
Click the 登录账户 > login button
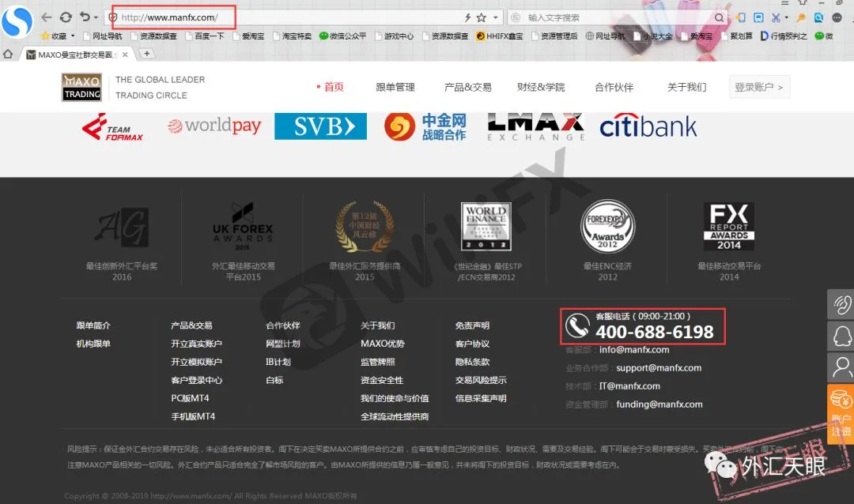click(759, 87)
